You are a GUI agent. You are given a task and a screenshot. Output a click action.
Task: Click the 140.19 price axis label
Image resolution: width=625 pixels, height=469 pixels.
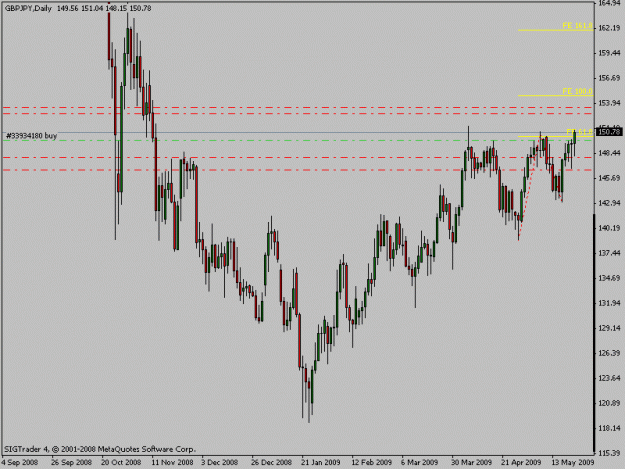point(609,228)
